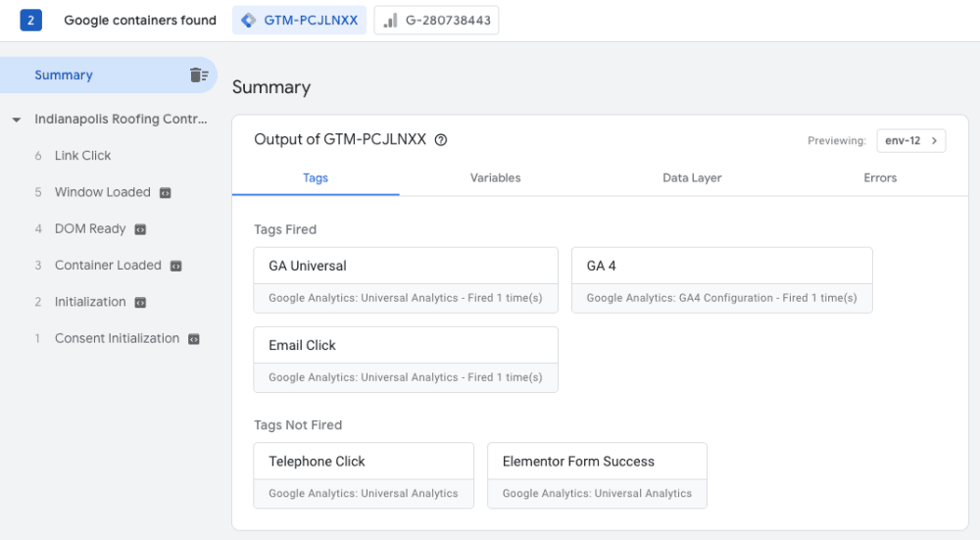The width and height of the screenshot is (980, 540).
Task: Select the Window Loaded event
Action: pos(103,192)
